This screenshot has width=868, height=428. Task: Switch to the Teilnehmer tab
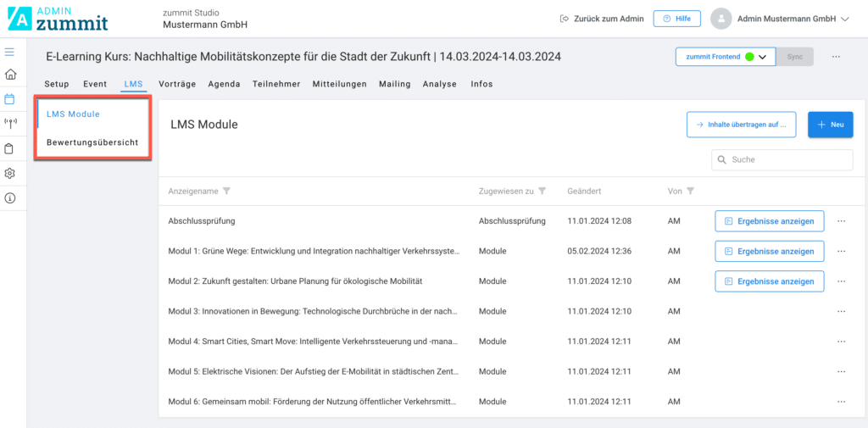(x=276, y=84)
